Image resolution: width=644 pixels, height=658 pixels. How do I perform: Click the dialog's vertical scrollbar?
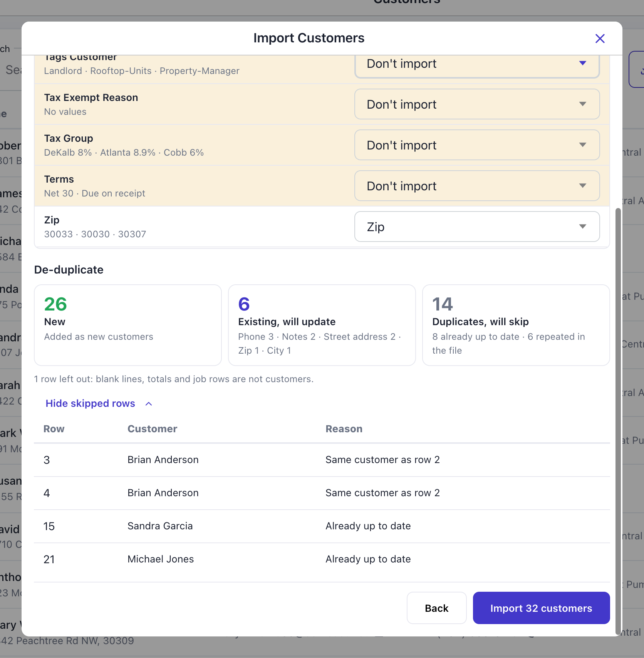click(x=618, y=421)
